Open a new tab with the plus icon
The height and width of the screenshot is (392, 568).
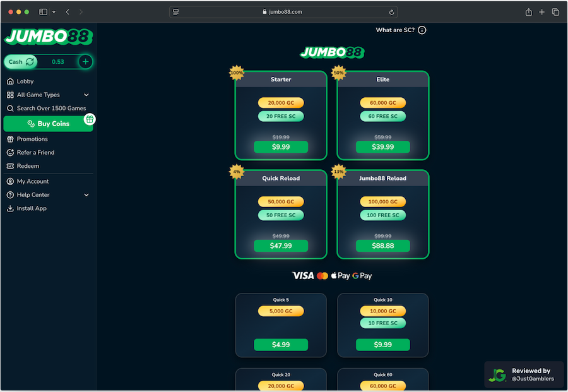point(541,12)
